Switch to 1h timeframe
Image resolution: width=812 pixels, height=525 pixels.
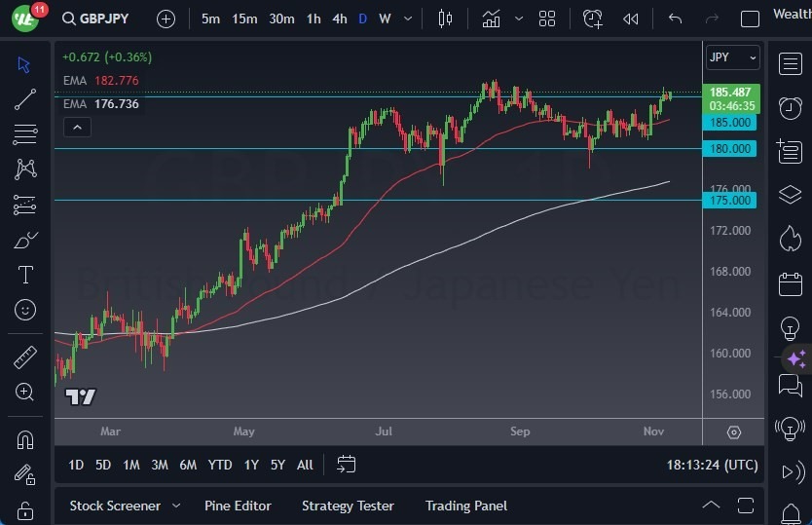[314, 19]
